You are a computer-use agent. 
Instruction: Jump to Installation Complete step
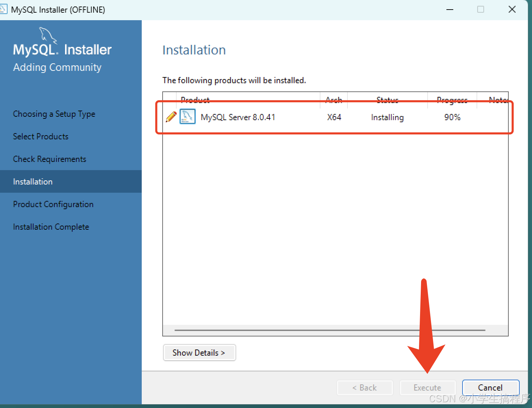click(51, 227)
